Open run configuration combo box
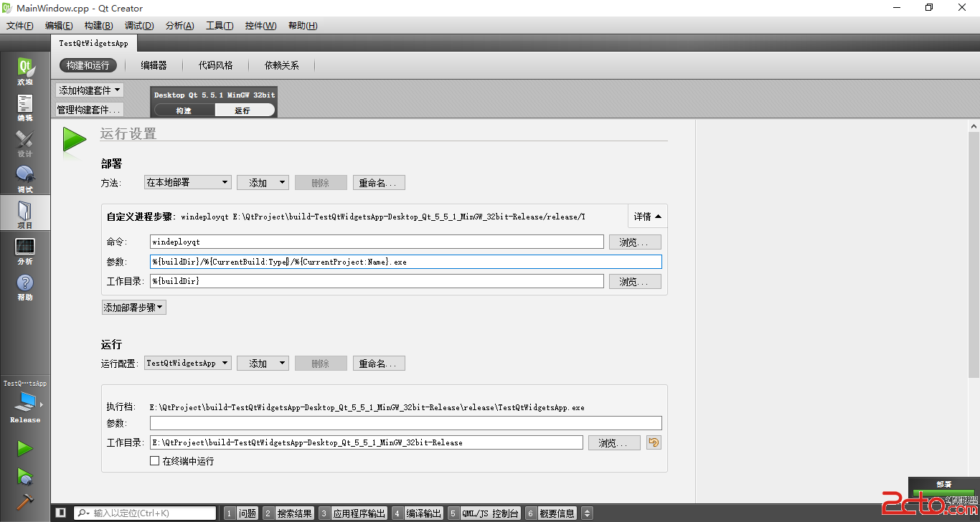 click(188, 364)
